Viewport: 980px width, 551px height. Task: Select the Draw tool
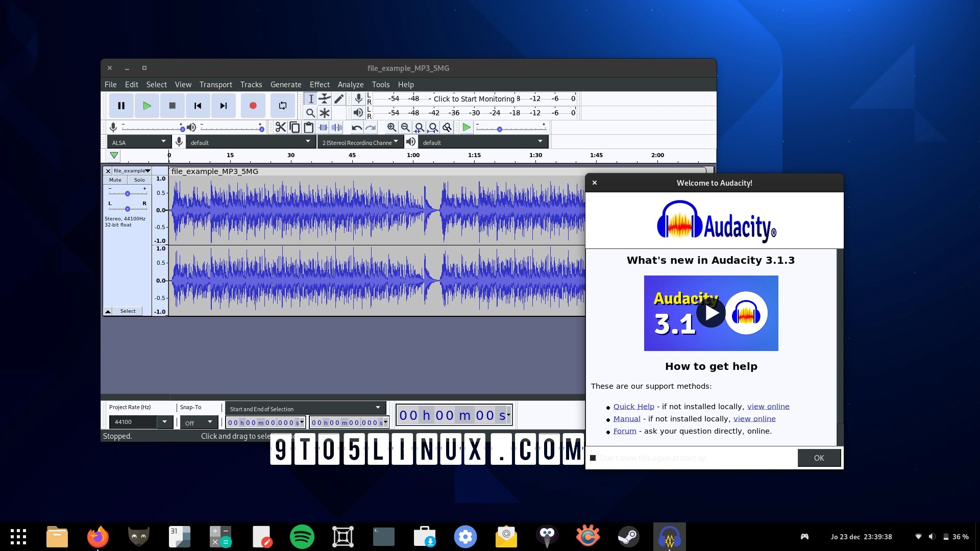pos(338,98)
